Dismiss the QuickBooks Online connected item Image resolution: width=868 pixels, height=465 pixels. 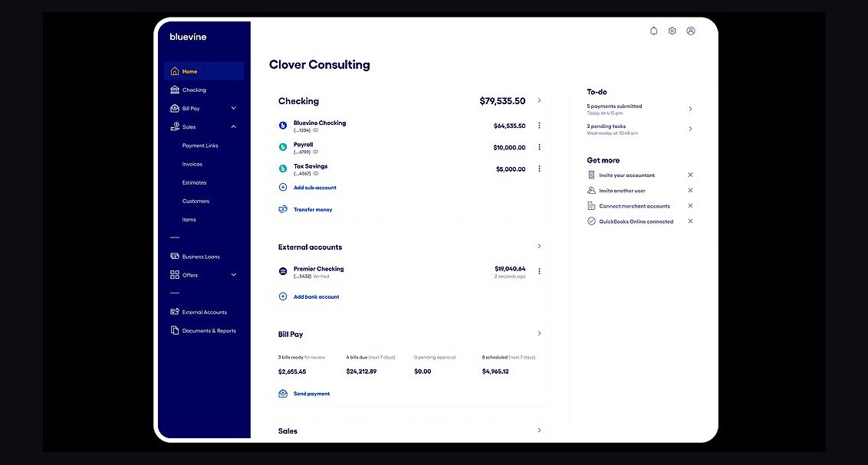(690, 221)
